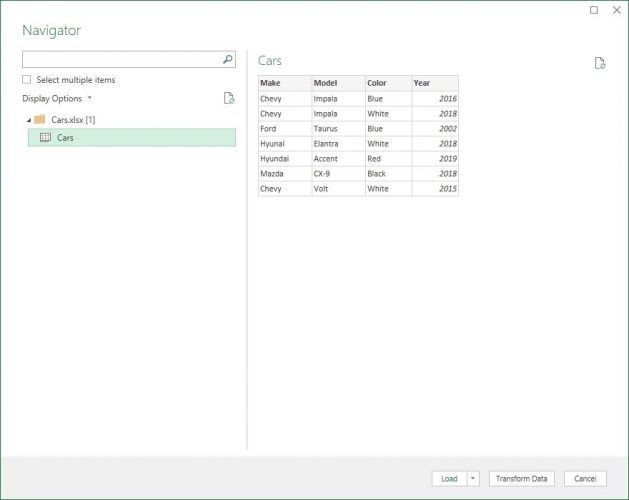Close the Navigator dialog
This screenshot has width=629, height=500.
point(617,10)
